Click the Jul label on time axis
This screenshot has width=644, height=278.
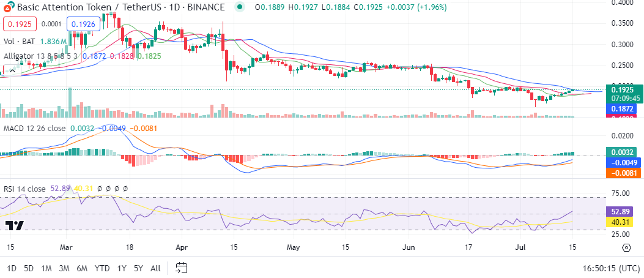click(520, 247)
